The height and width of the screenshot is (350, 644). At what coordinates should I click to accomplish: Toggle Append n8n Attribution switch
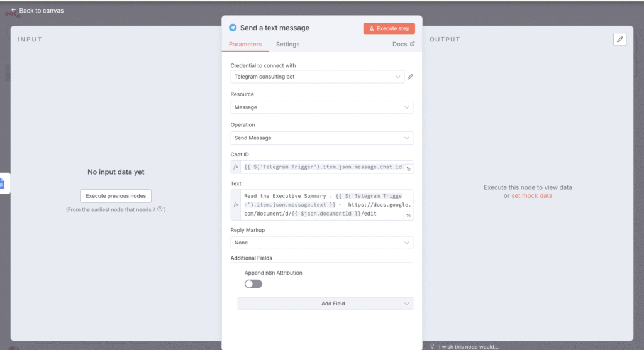(253, 284)
